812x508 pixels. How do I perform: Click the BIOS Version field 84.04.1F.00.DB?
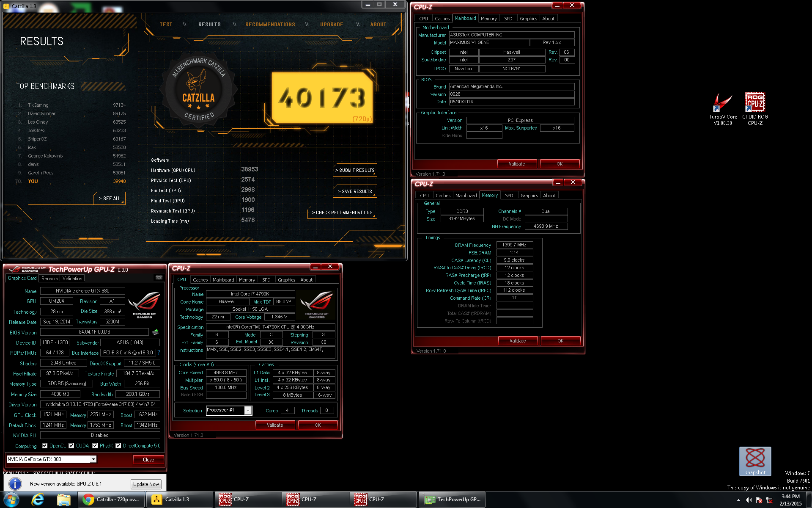pos(94,332)
